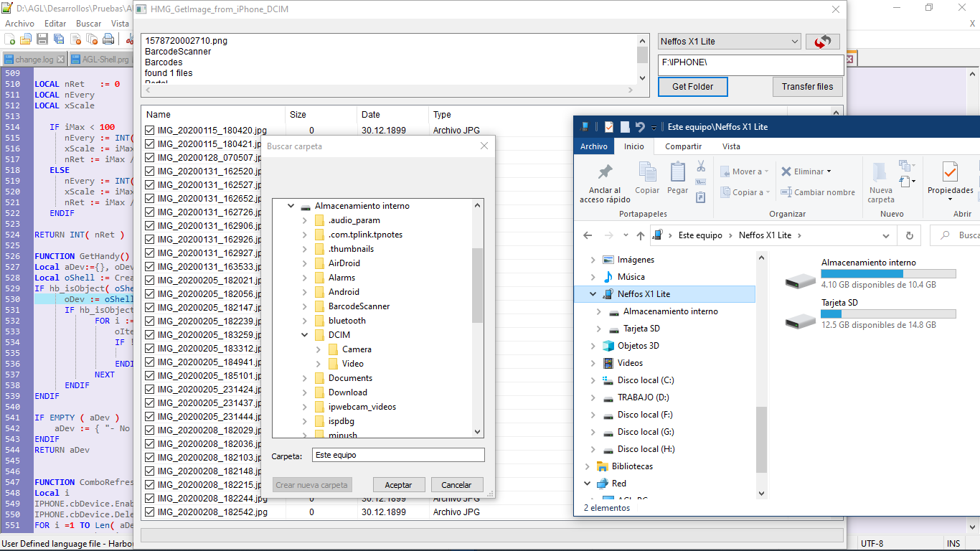Open the Eliminar dropdown arrow
The height and width of the screenshot is (551, 980).
(x=829, y=171)
